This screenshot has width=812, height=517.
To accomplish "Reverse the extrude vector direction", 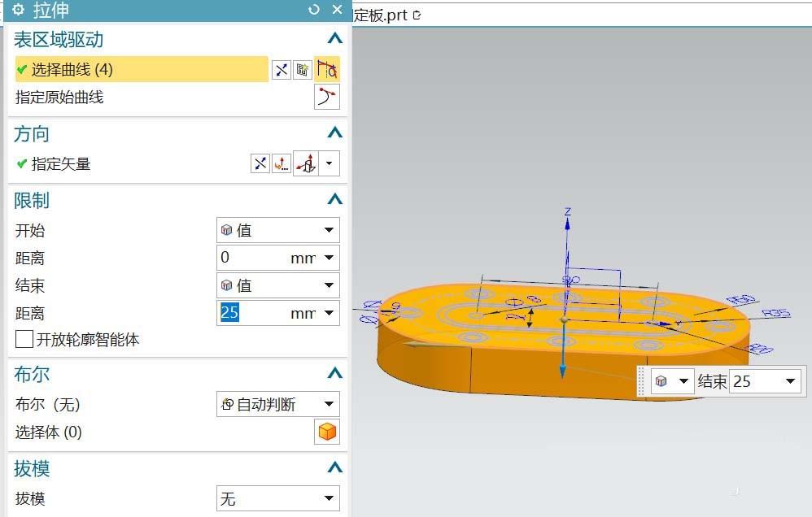I will pyautogui.click(x=260, y=163).
